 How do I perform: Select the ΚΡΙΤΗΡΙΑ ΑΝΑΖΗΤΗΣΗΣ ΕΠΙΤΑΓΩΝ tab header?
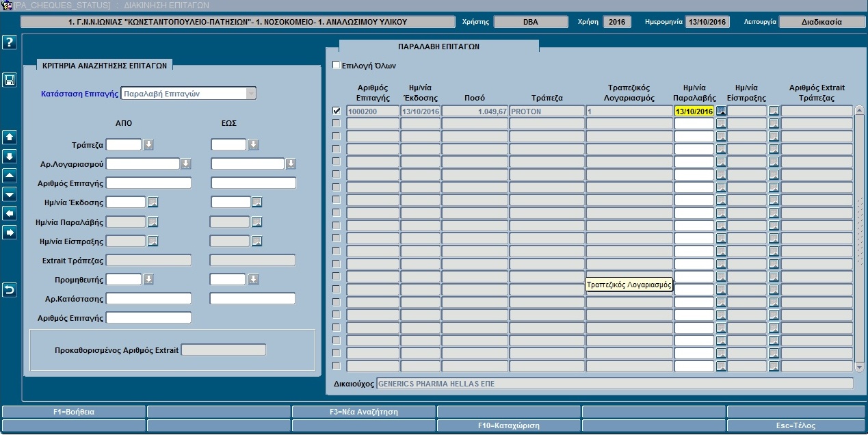coord(105,65)
